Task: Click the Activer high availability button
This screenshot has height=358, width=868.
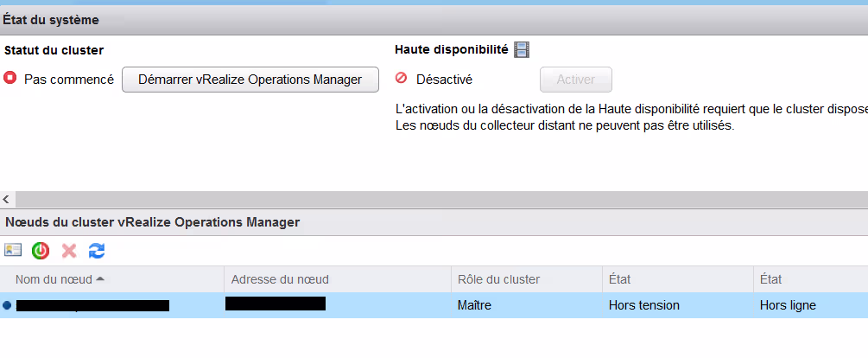Action: (575, 80)
